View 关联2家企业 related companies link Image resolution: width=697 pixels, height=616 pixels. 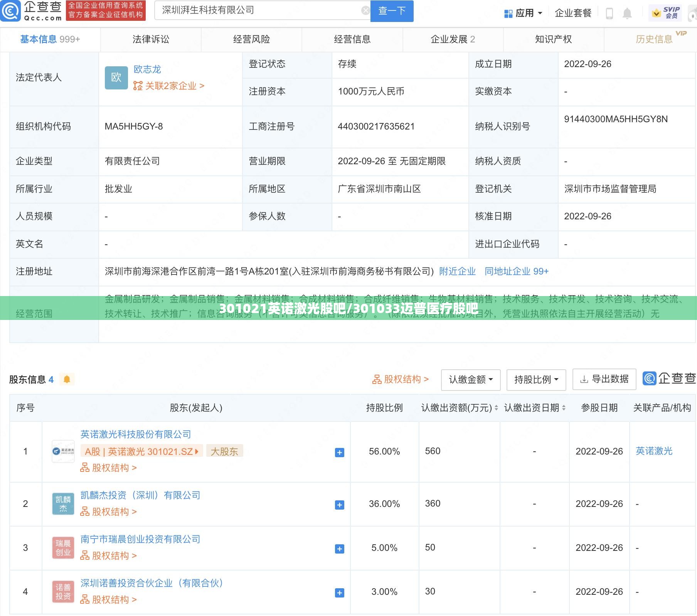[169, 86]
